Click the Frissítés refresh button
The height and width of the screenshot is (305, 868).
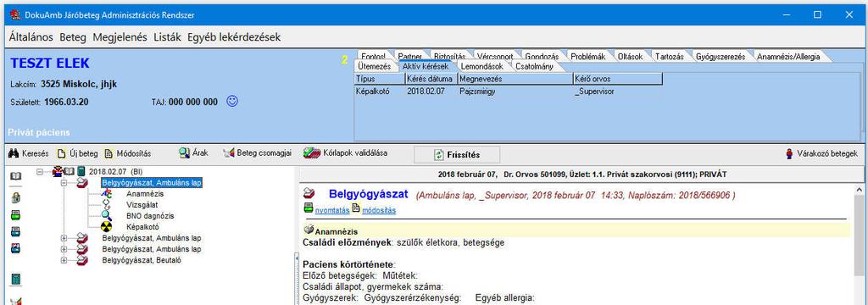pyautogui.click(x=457, y=154)
